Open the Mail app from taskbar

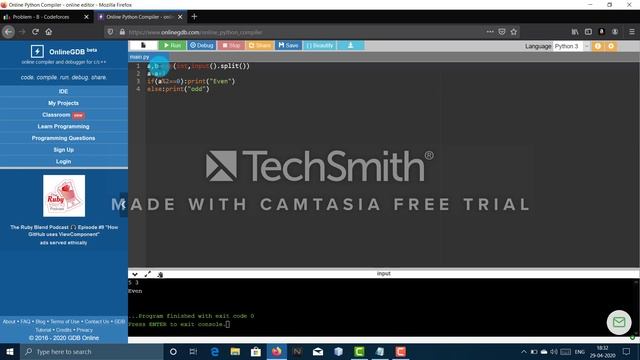[318, 351]
